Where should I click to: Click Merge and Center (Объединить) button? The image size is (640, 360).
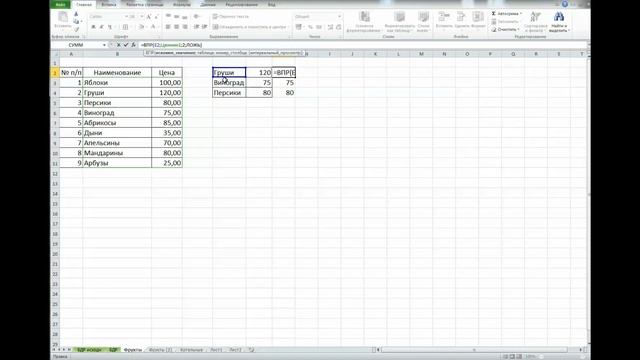[250, 27]
